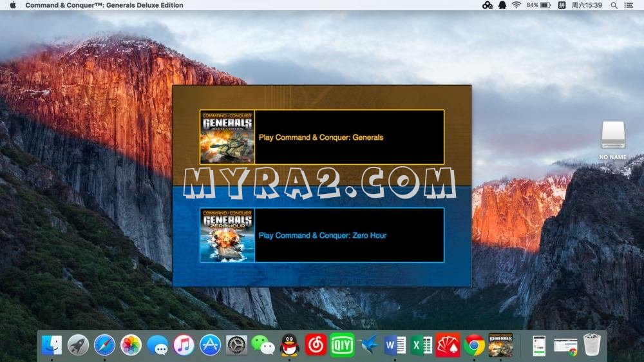Launch Play Command & Conquer: Generals
Screen dimensions: 644x362
pos(321,137)
